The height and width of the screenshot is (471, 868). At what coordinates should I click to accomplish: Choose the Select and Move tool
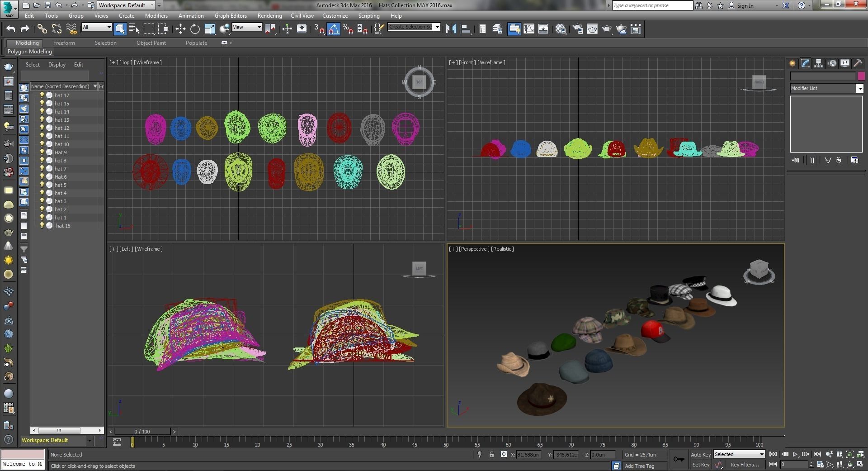click(x=180, y=29)
